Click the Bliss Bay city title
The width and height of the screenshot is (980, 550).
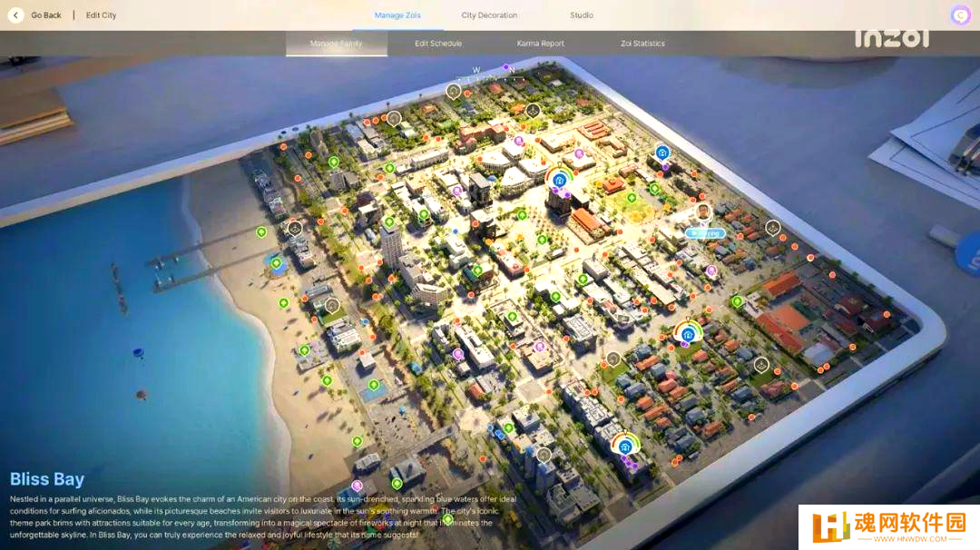[47, 479]
